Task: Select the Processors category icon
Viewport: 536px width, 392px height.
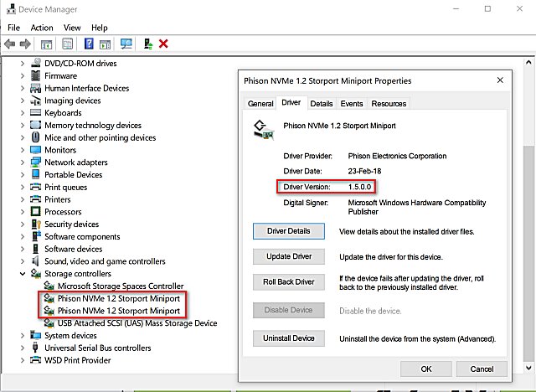Action: pos(35,212)
